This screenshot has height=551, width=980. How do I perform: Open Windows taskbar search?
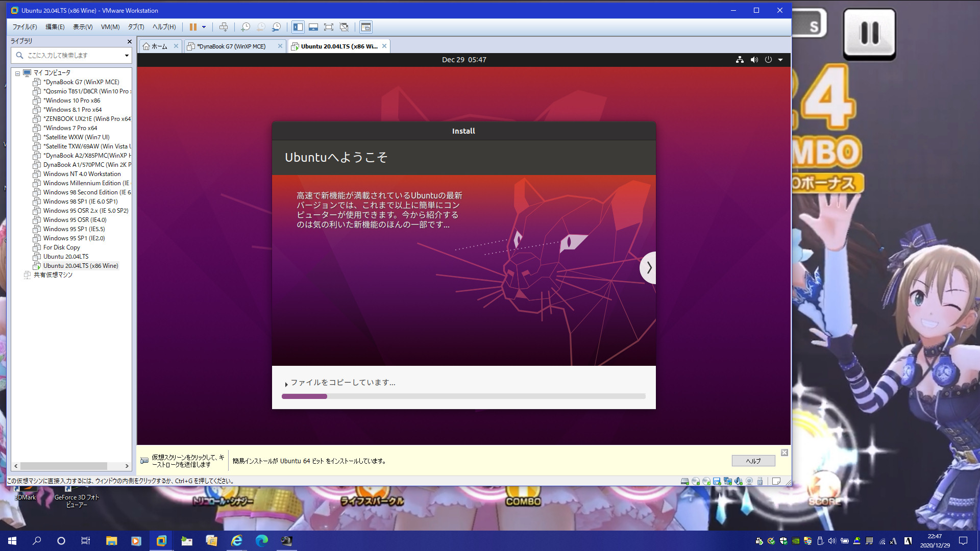click(x=37, y=541)
